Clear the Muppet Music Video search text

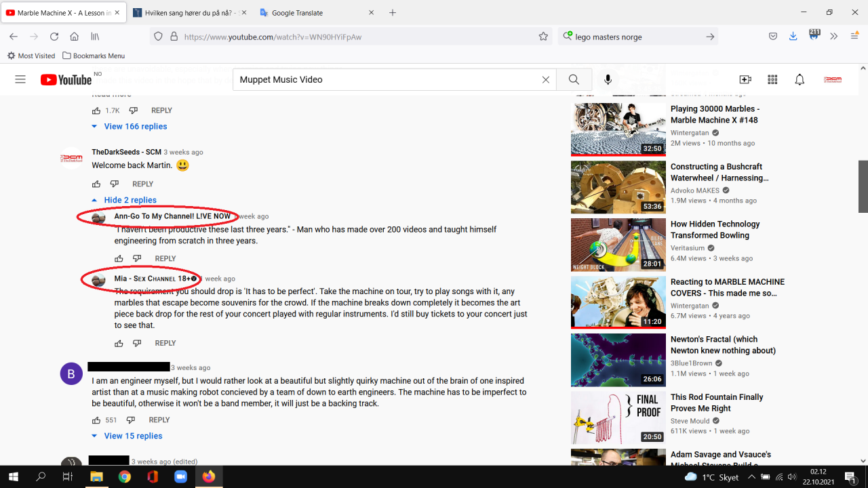tap(545, 79)
